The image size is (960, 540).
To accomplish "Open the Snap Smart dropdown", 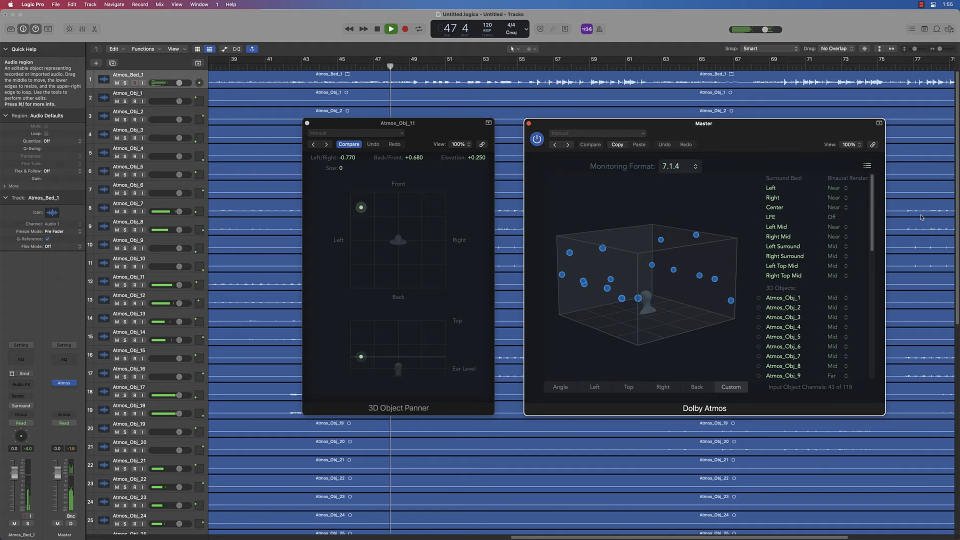I will tap(770, 48).
